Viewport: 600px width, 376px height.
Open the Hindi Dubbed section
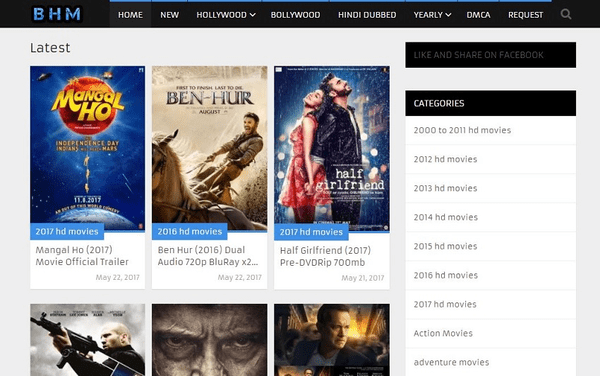point(367,15)
